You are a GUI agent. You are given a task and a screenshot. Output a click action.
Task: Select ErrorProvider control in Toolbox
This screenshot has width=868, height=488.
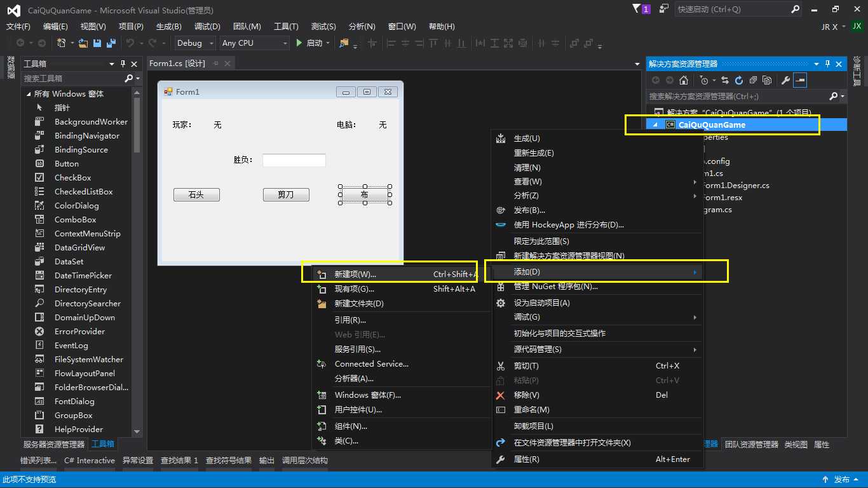(x=79, y=331)
